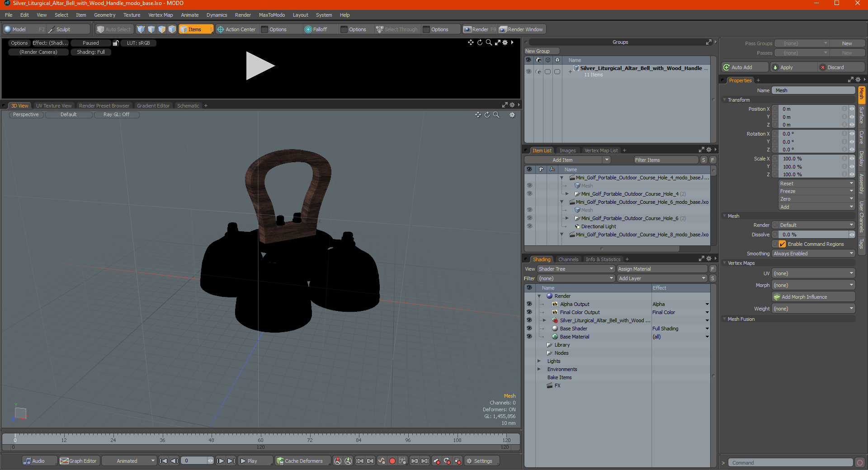Open Smoothing Always Enabled dropdown

tap(813, 254)
